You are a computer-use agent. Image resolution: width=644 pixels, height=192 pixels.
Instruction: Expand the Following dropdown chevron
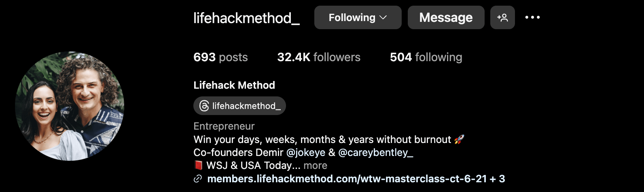point(383,17)
